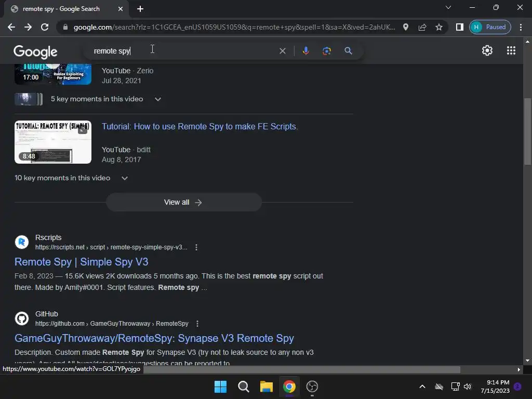The image size is (532, 399).
Task: Open Remote Spy | Simple Spy V3 link
Action: click(x=82, y=262)
